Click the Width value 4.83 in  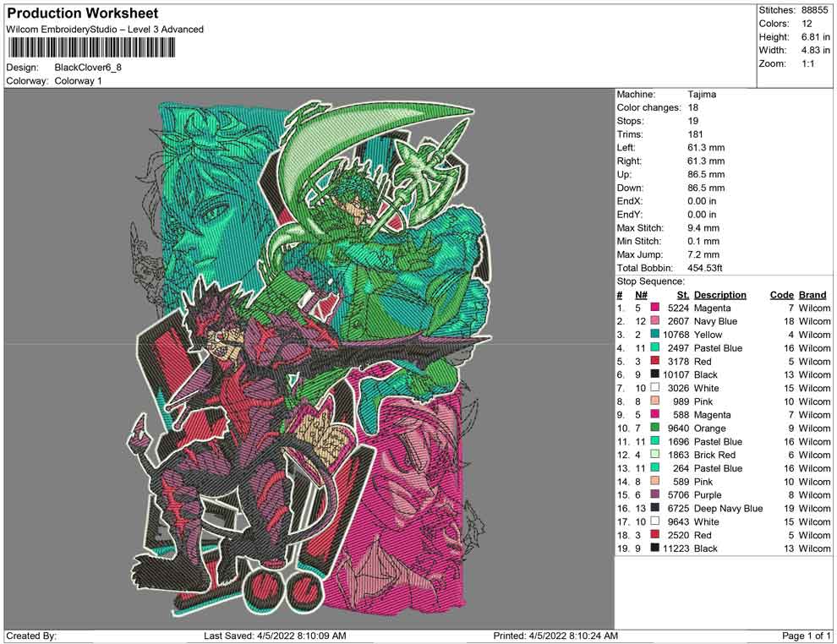(815, 50)
